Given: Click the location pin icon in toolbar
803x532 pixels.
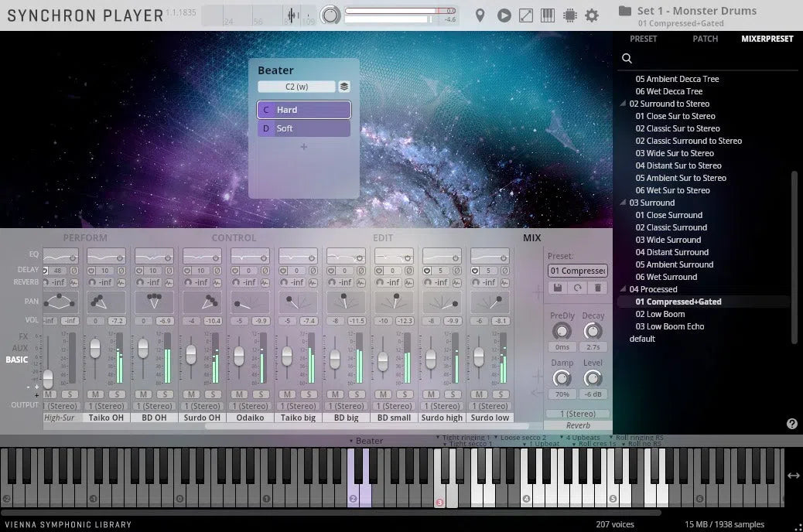Looking at the screenshot, I should click(x=480, y=15).
